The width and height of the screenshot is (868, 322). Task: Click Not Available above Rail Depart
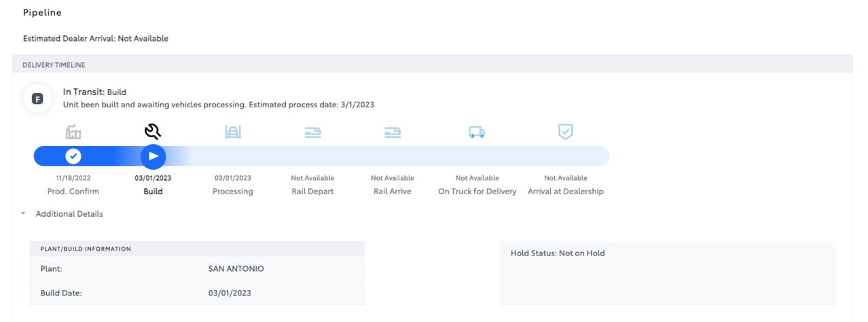point(312,178)
